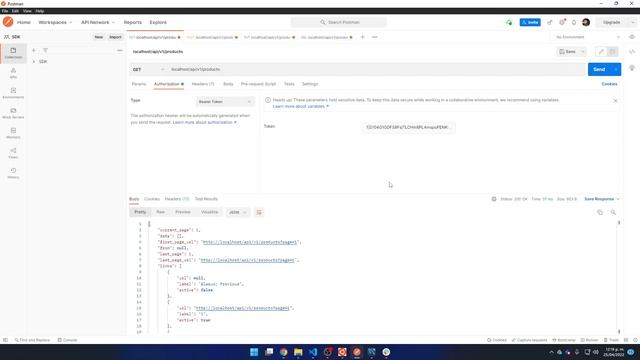Add a new request tab with plus
640x360 pixels.
362,37
